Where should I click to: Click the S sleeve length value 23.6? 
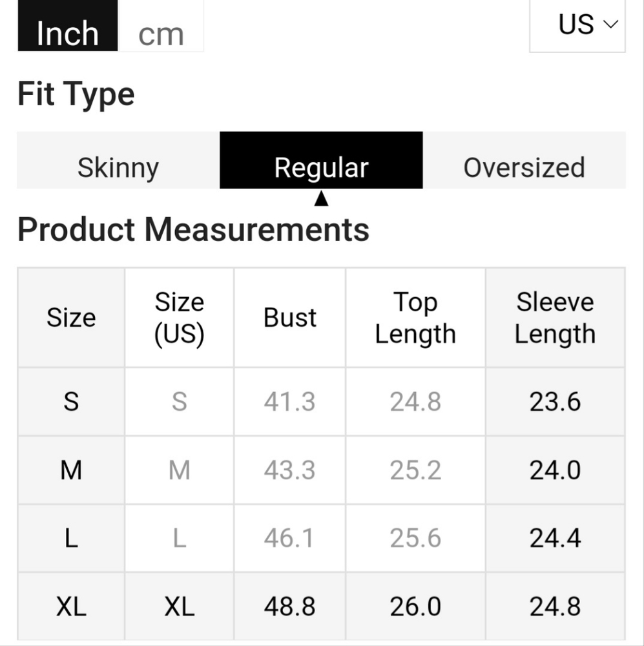[555, 402]
